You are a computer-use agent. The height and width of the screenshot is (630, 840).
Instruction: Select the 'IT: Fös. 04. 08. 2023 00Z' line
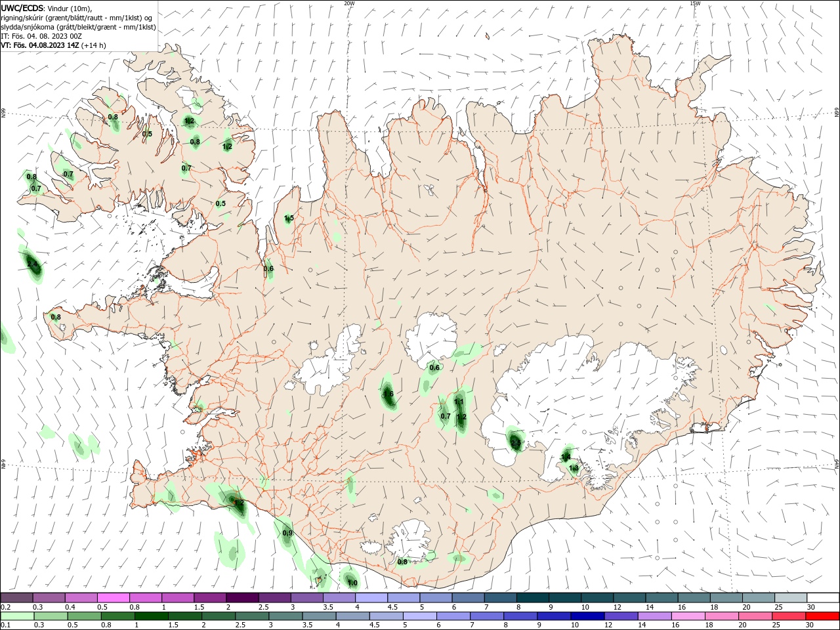pos(41,36)
